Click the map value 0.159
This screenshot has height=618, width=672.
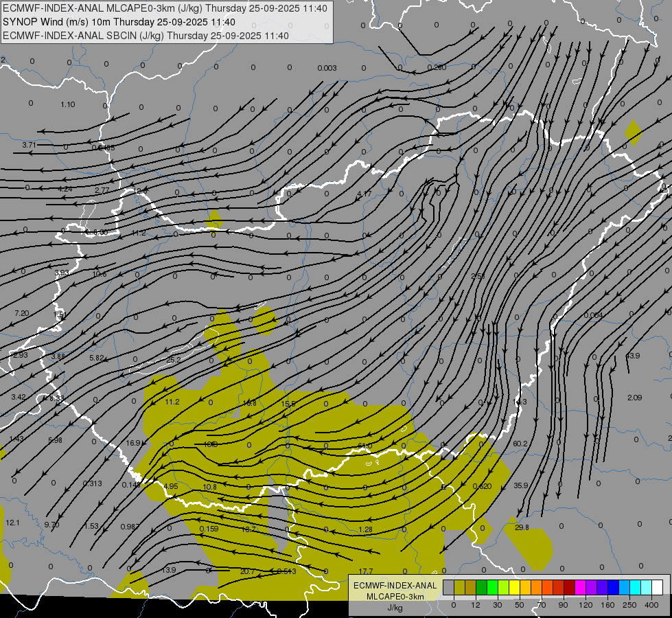[209, 529]
